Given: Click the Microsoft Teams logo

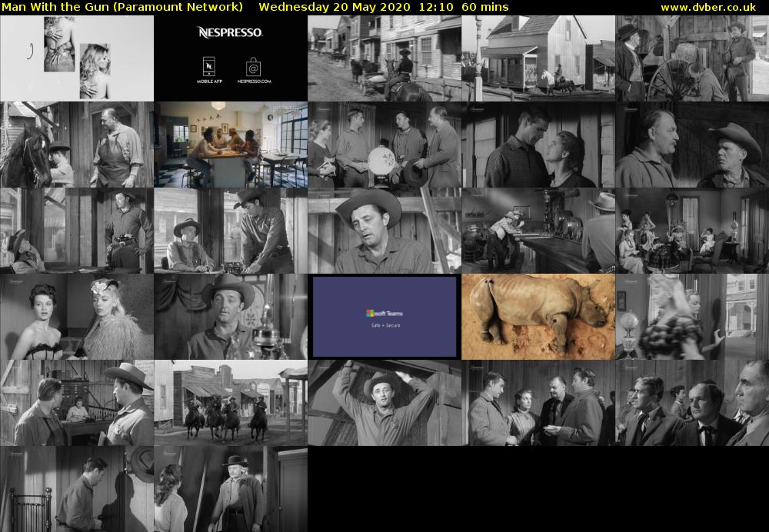Looking at the screenshot, I should tap(384, 314).
